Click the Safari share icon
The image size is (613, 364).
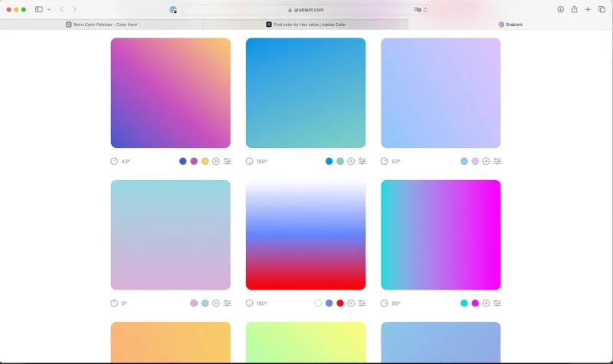[x=574, y=9]
